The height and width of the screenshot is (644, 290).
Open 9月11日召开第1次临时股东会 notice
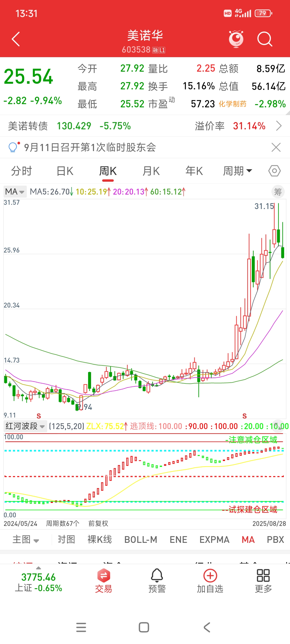[x=90, y=147]
